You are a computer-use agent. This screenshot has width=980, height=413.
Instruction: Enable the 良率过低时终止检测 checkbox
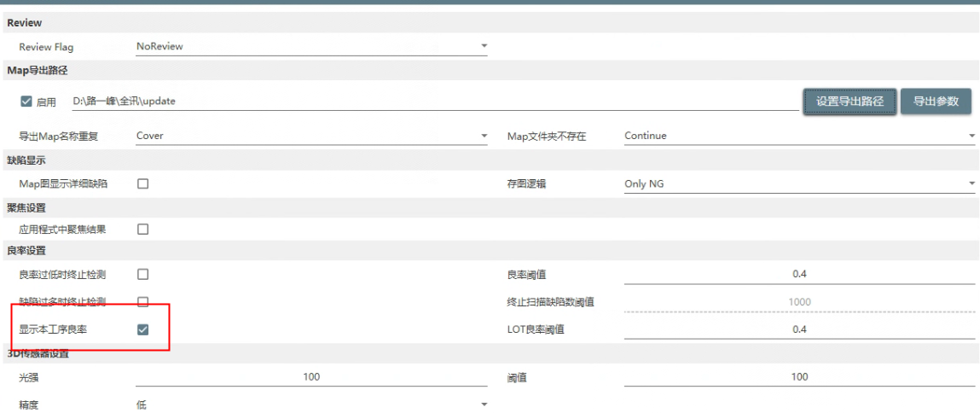point(142,274)
